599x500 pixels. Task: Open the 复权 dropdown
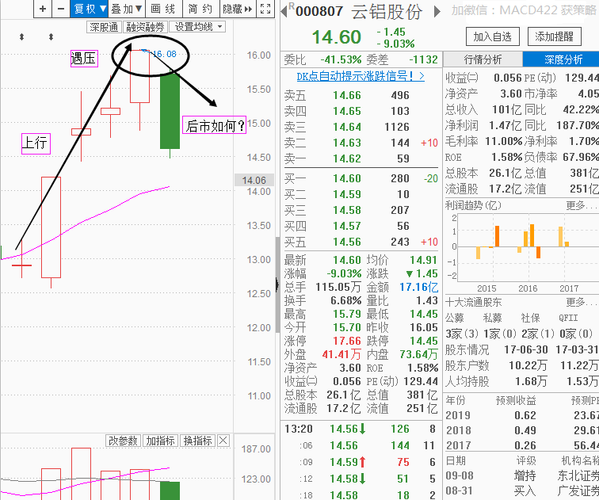pos(89,8)
